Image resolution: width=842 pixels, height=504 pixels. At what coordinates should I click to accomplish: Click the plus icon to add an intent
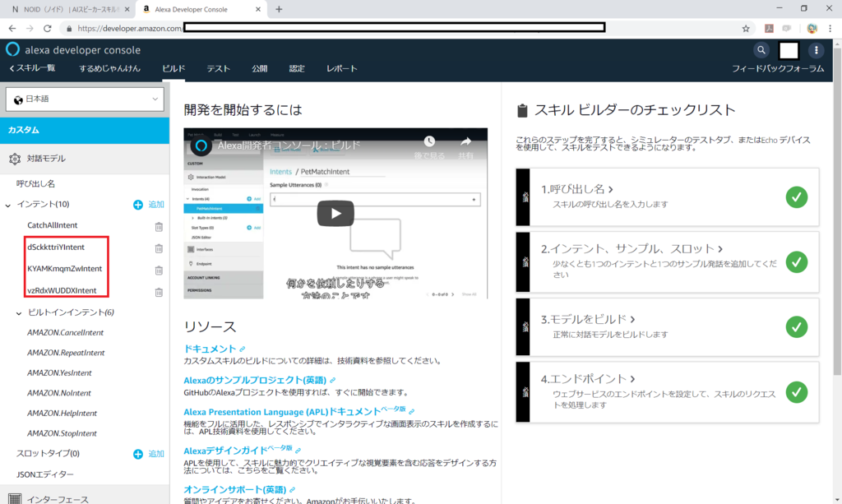tap(138, 205)
